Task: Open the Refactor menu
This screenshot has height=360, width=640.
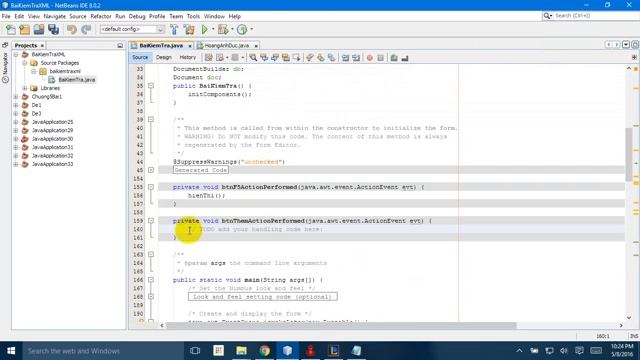Action: pyautogui.click(x=101, y=16)
